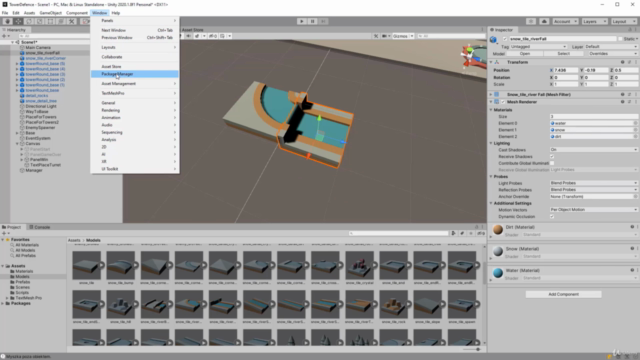Click the Water material preview sphere

coord(498,273)
